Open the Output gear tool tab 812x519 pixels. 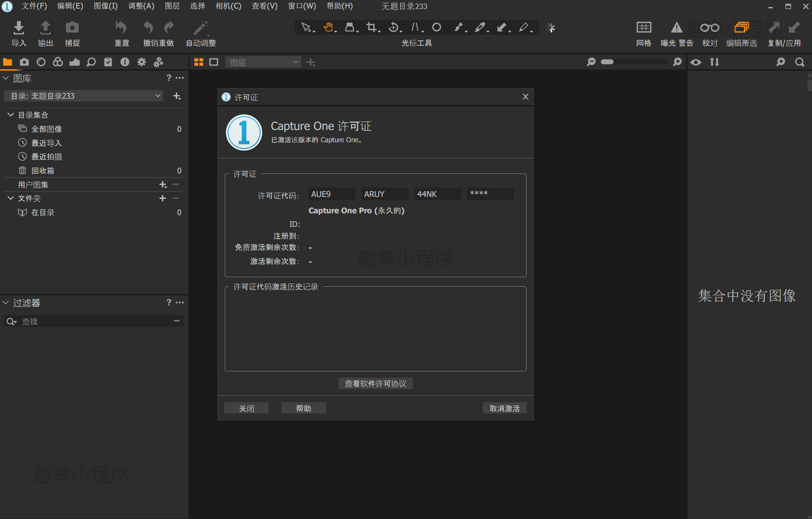(x=141, y=62)
